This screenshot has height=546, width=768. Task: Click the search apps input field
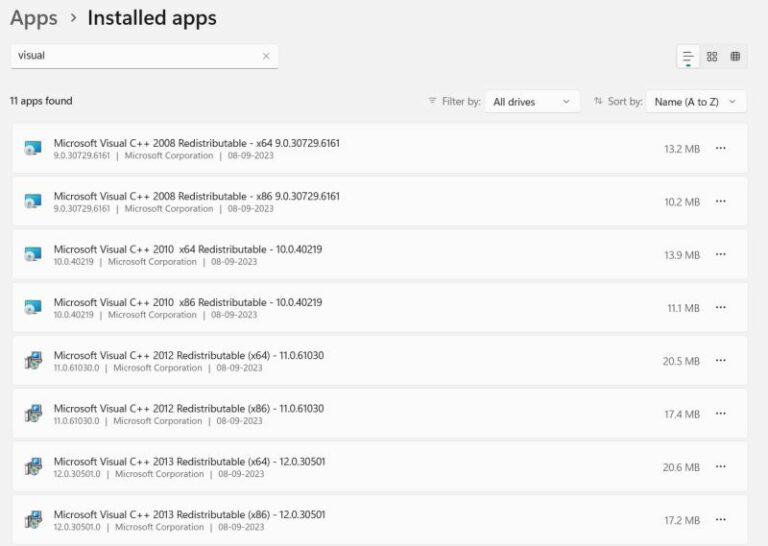[x=135, y=56]
